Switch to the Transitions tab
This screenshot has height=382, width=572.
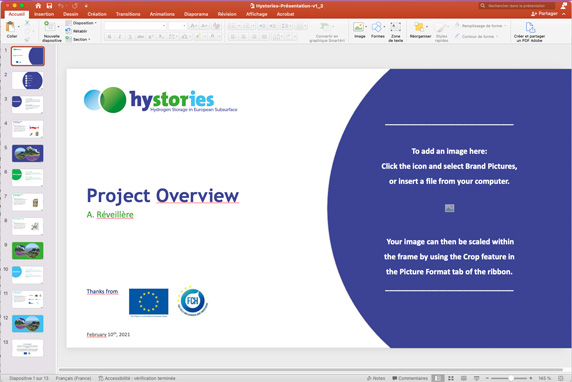pos(128,14)
